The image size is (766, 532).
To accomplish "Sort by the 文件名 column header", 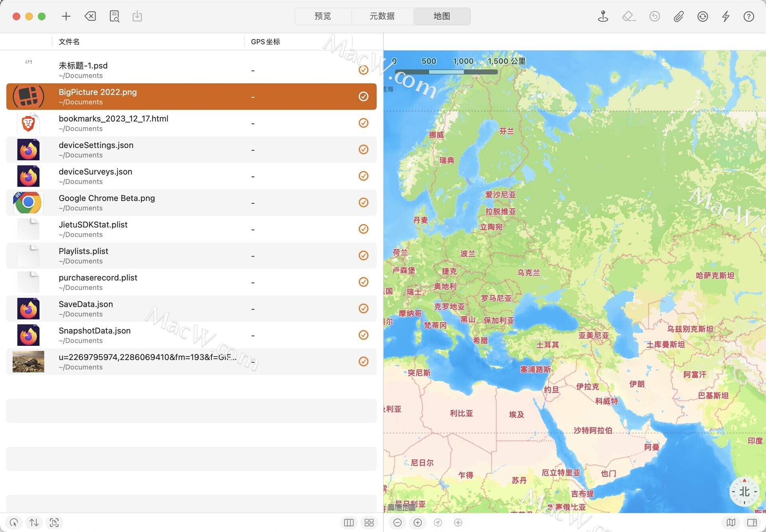I will (x=69, y=41).
